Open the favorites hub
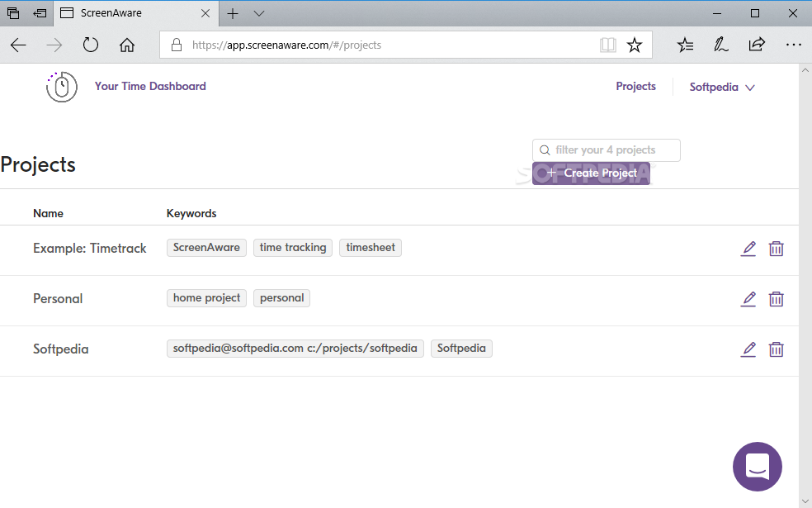Screen dimensions: 812x508 [x=685, y=45]
